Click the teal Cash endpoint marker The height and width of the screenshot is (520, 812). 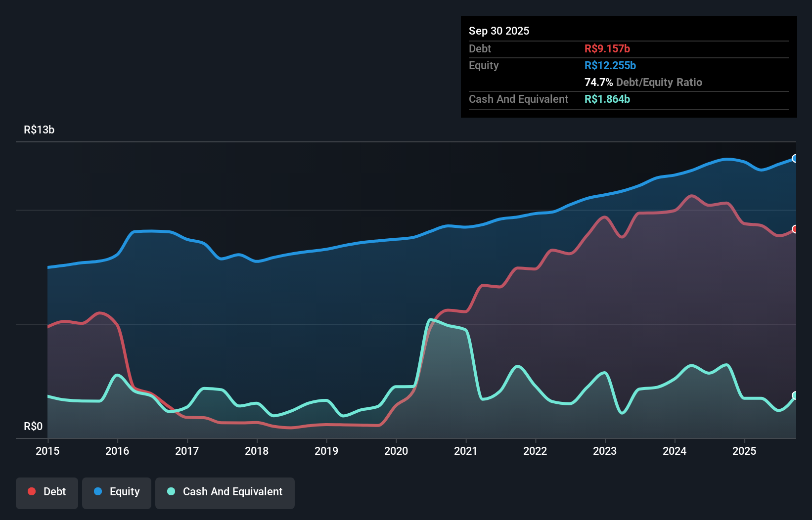click(x=795, y=395)
